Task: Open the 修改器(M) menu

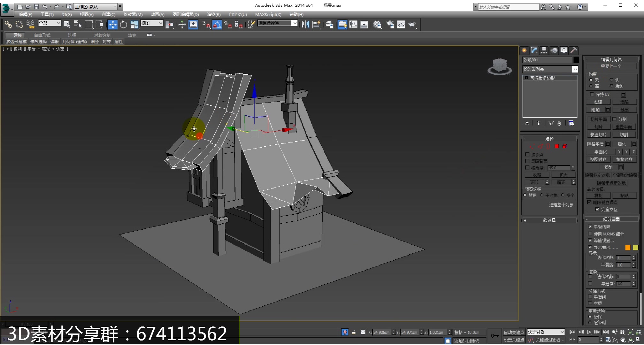Action: (x=133, y=14)
